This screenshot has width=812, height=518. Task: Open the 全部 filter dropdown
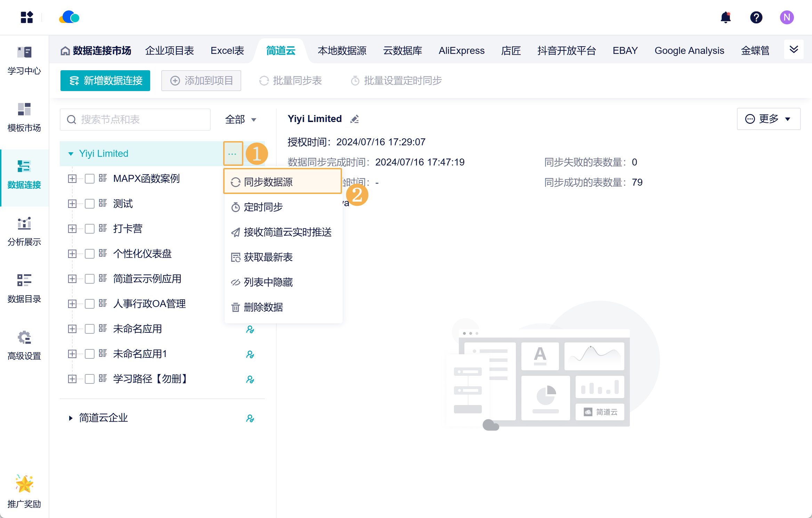[241, 120]
